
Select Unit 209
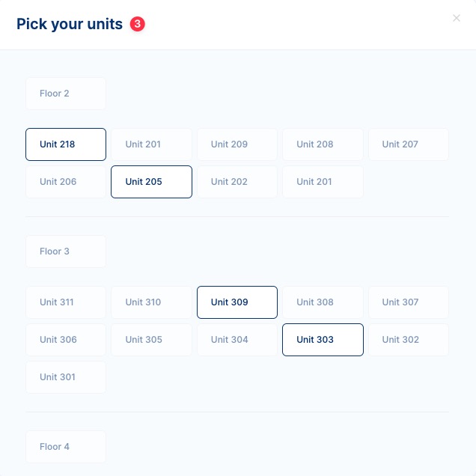(237, 144)
